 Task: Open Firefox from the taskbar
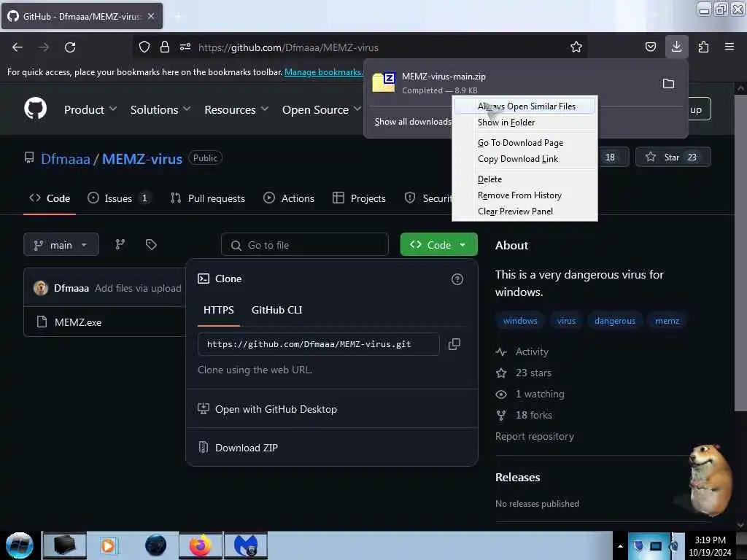coord(200,545)
